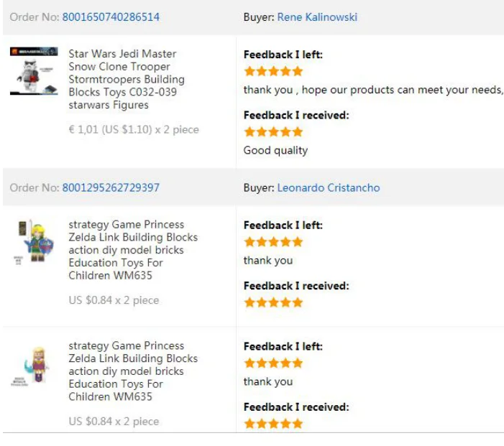Image resolution: width=504 pixels, height=446 pixels.
Task: Click the 'thank you, hope our products' feedback text
Action: [x=373, y=90]
